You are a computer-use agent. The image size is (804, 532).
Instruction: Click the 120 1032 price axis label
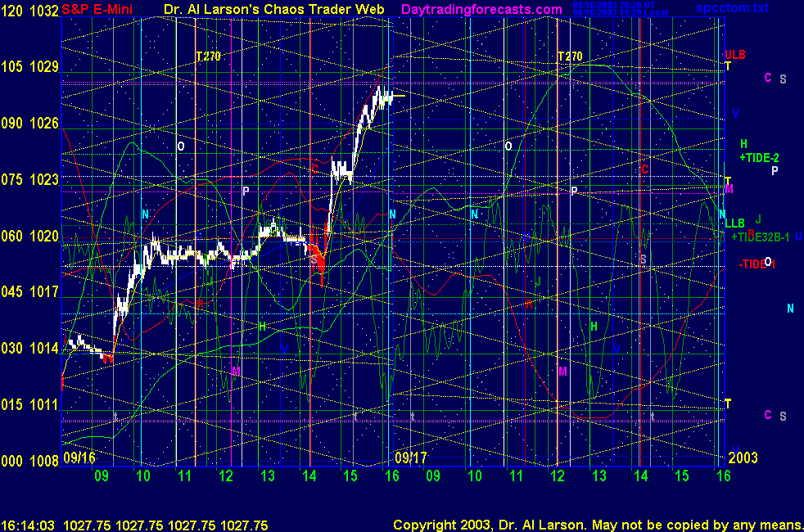click(29, 11)
